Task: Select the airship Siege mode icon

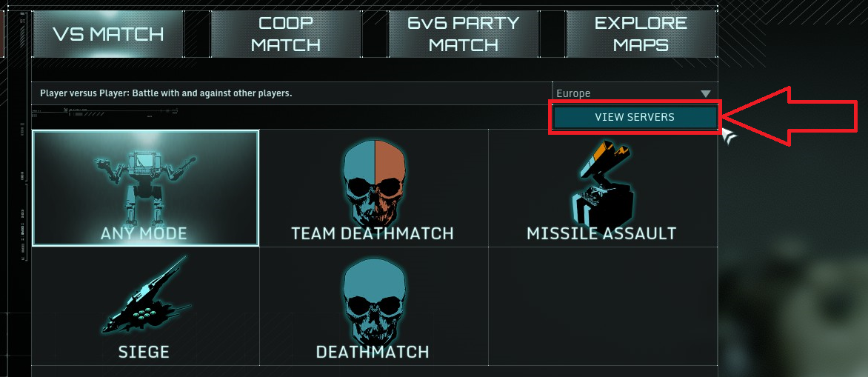Action: (146, 295)
